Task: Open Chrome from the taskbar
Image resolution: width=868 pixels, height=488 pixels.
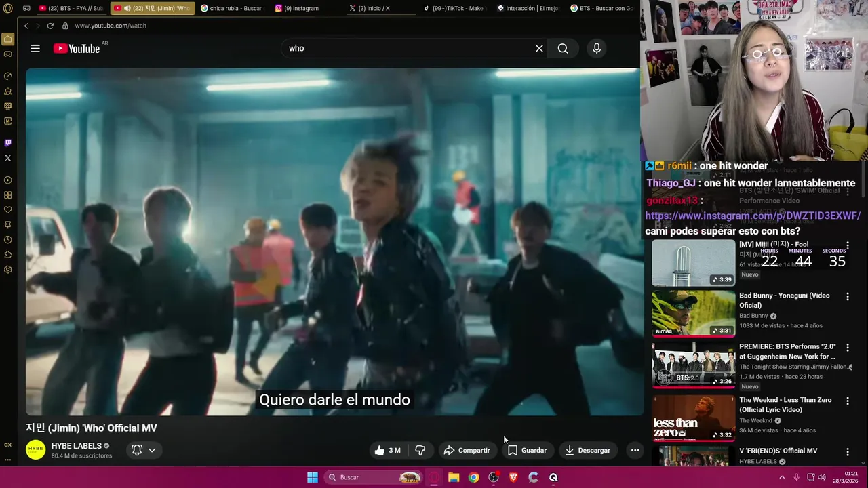Action: pos(473,477)
